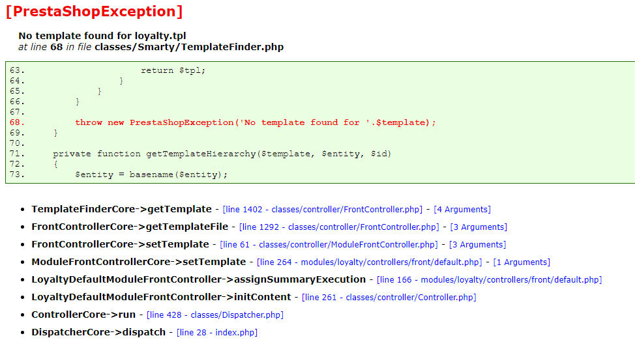Select DispatcherCore->dispatch trace entry
The height and width of the screenshot is (364, 635).
98,332
